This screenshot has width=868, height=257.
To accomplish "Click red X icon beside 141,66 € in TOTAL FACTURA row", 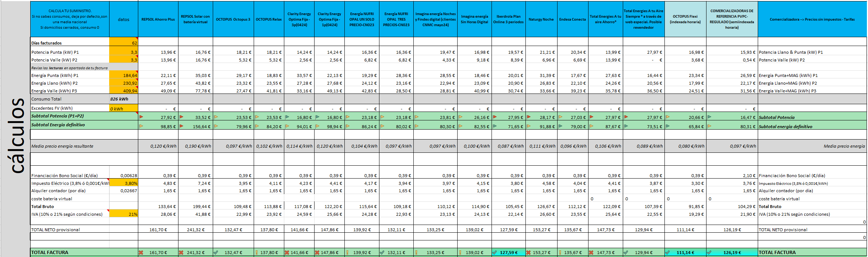I will 287,253.
